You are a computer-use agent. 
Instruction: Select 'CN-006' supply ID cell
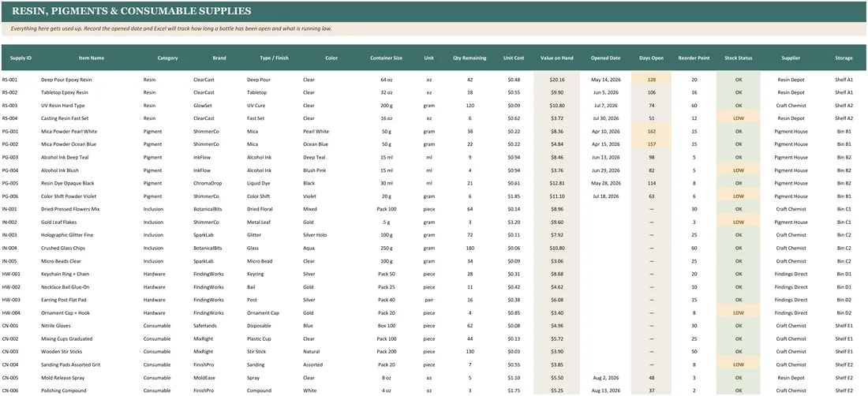pos(10,390)
